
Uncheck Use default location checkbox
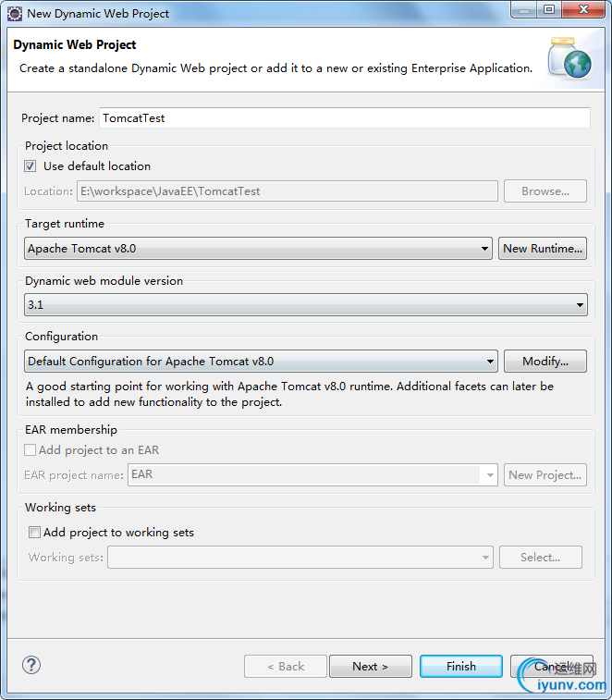click(x=31, y=166)
